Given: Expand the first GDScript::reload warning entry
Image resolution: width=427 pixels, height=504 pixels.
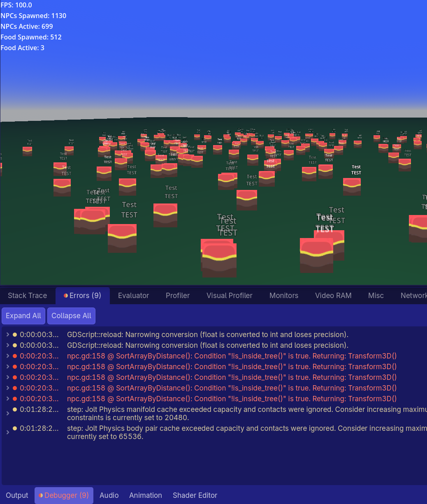Looking at the screenshot, I should click(7, 335).
